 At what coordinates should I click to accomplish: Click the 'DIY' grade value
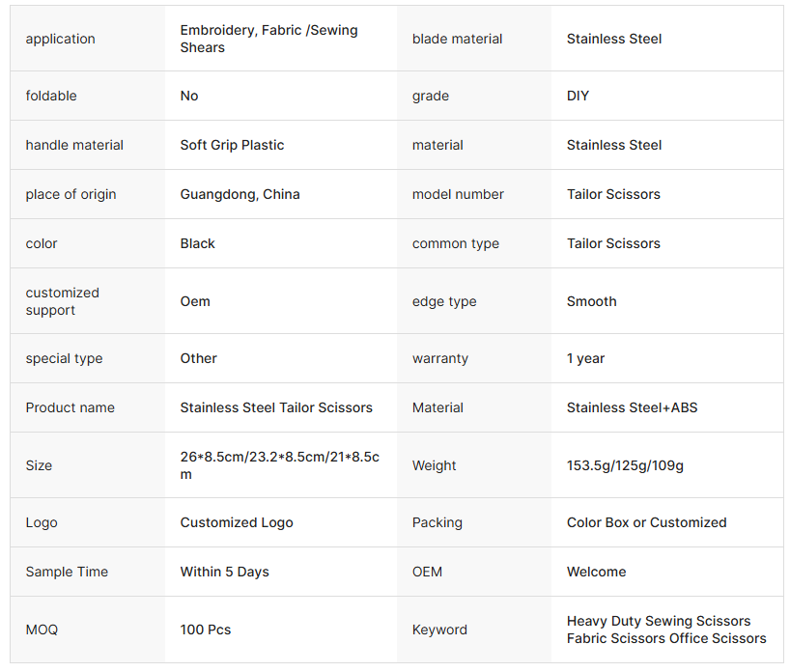[x=578, y=96]
